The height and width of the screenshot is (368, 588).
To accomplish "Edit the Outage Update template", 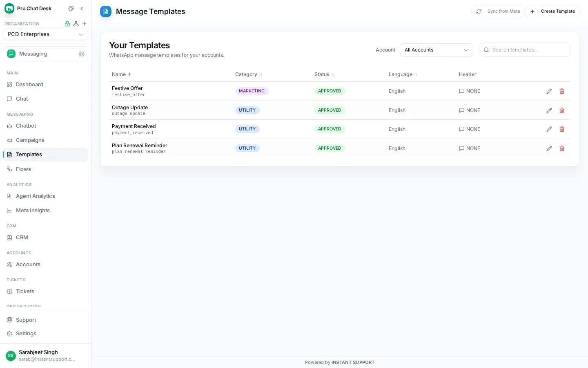I will point(549,110).
